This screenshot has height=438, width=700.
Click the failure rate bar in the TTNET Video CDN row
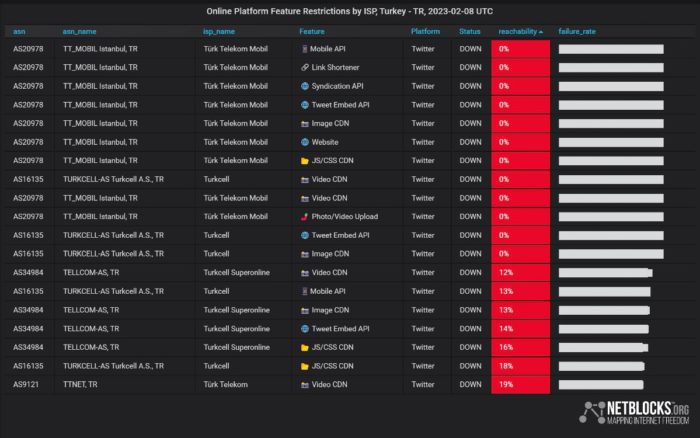point(601,384)
